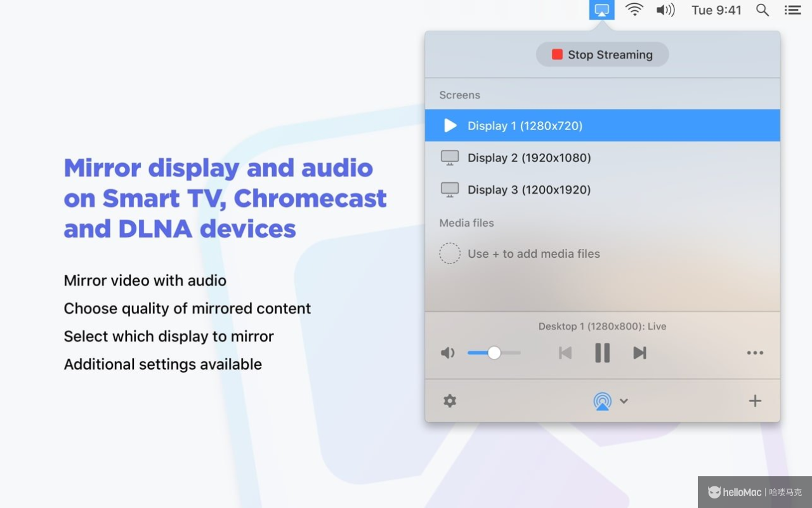Viewport: 812px width, 508px height.
Task: Select Display 1 (1280x720) row
Action: pyautogui.click(x=602, y=125)
